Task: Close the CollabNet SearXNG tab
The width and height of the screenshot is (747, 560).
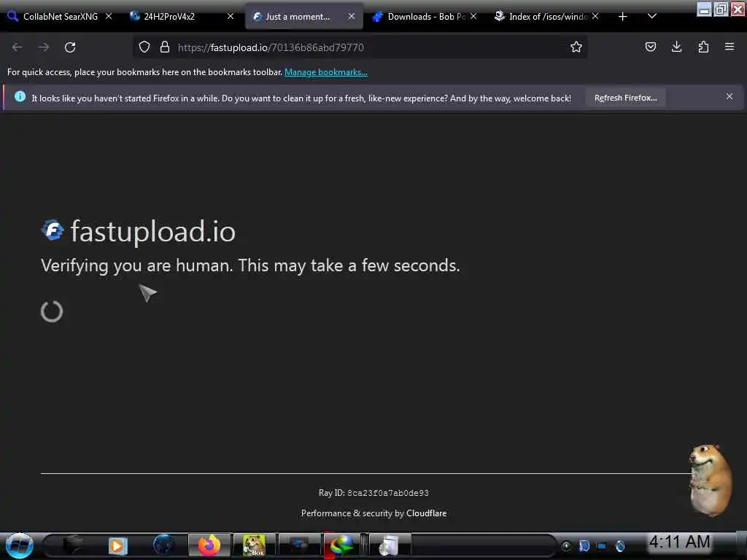Action: pos(109,16)
